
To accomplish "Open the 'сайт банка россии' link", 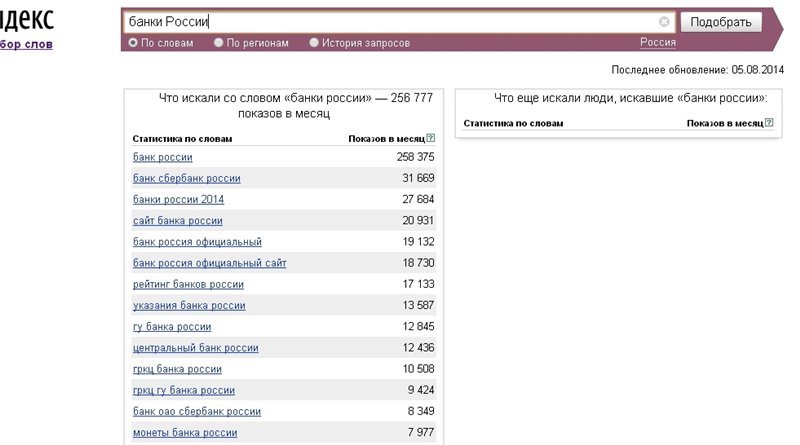I will [177, 221].
